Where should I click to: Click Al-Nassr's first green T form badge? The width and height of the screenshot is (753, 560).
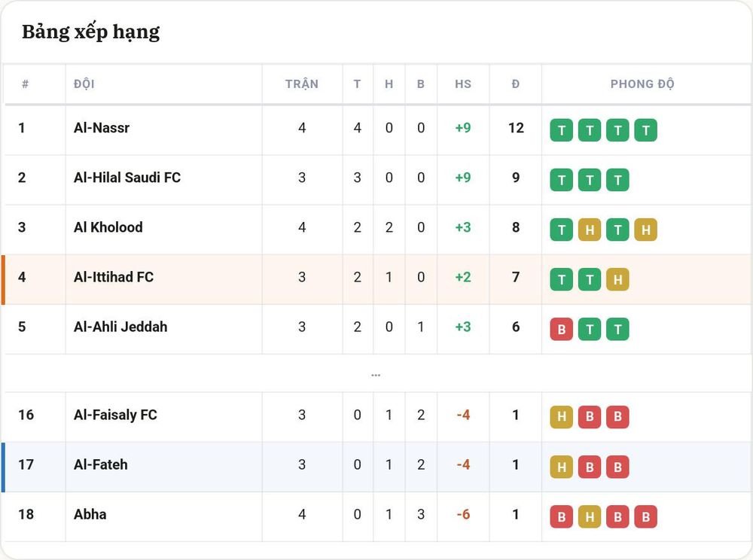point(562,130)
